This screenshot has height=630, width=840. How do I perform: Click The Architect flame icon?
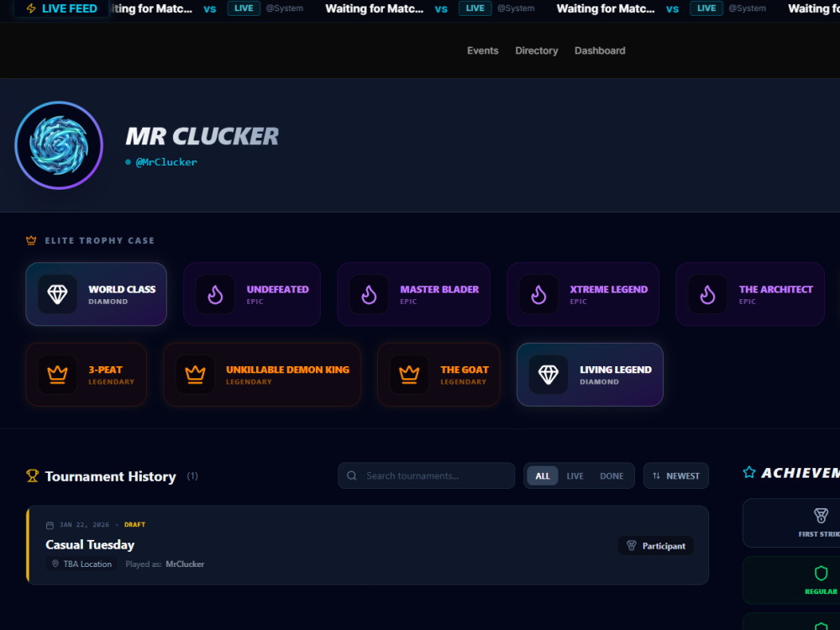pyautogui.click(x=707, y=294)
